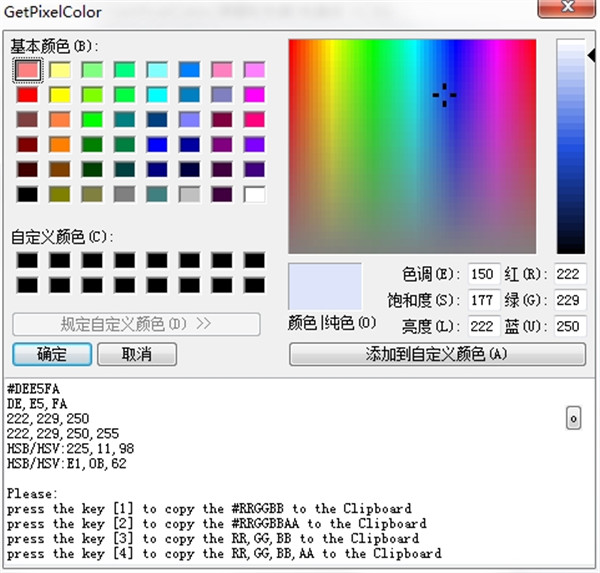The image size is (600, 573).
Task: Select the violet swatch ending fourth row
Action: click(x=254, y=145)
